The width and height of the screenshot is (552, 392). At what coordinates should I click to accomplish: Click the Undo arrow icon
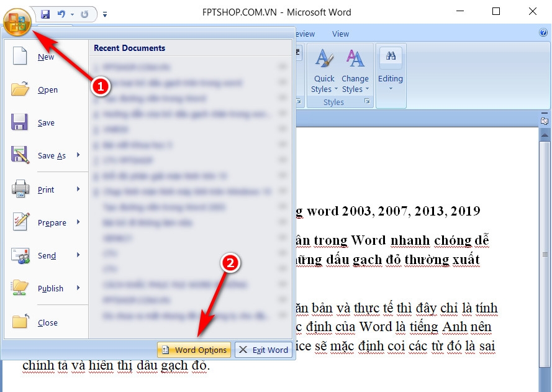tap(61, 14)
